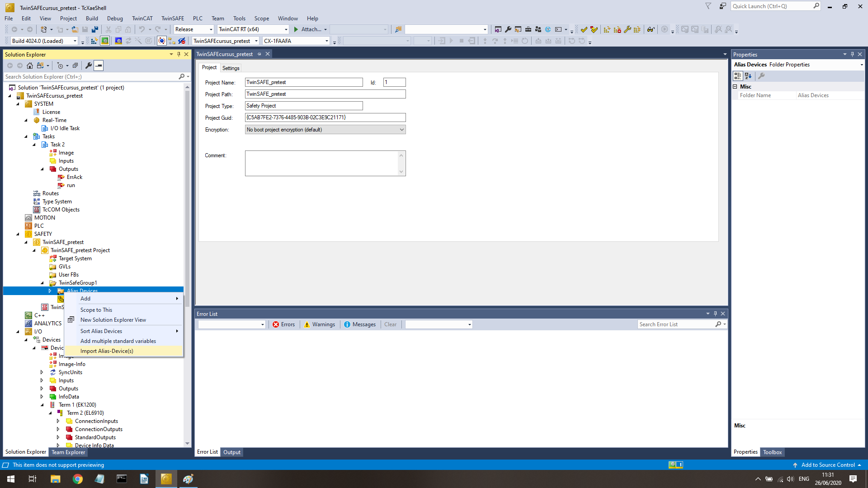868x488 pixels.
Task: Click the Solution Explorer Home icon
Action: tap(30, 66)
